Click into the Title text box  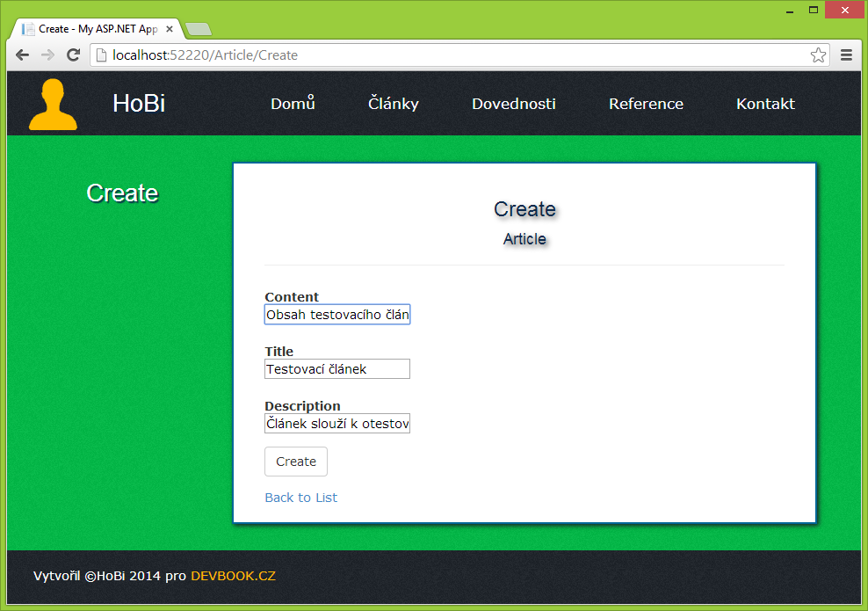click(337, 369)
